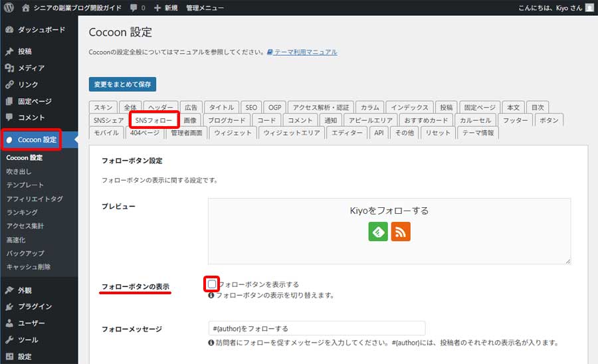
Task: Click the ユーザー person icon
Action: tap(9, 323)
